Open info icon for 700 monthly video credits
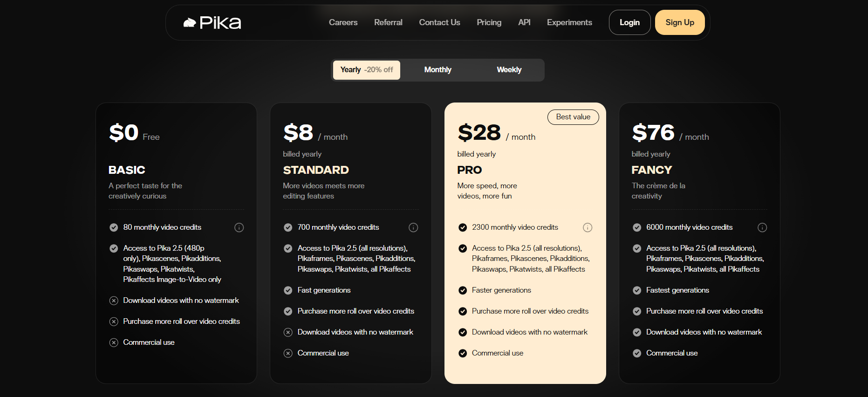 [413, 227]
